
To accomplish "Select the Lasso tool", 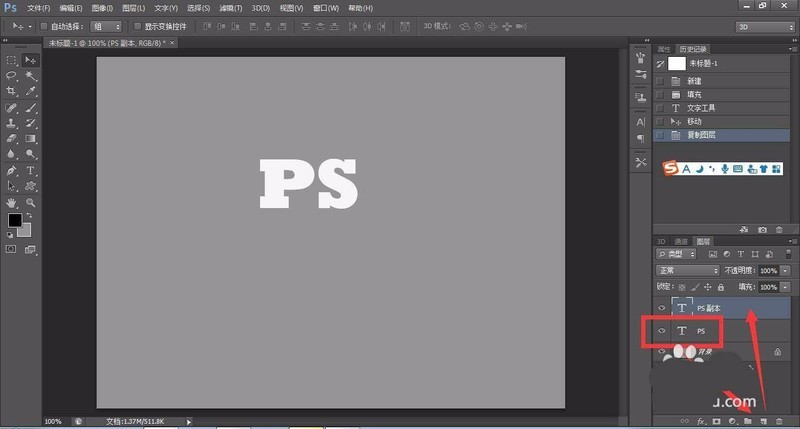I will [x=12, y=75].
